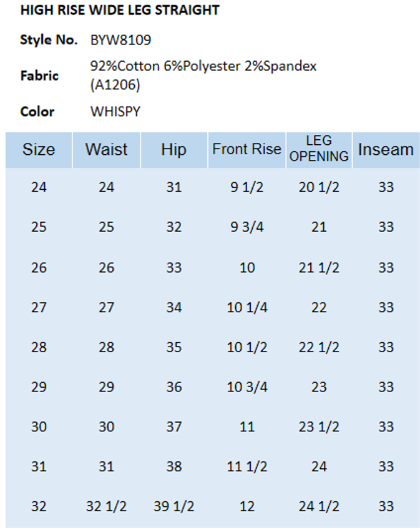420x530 pixels.
Task: Select the LEG OPENING column header
Action: click(319, 149)
